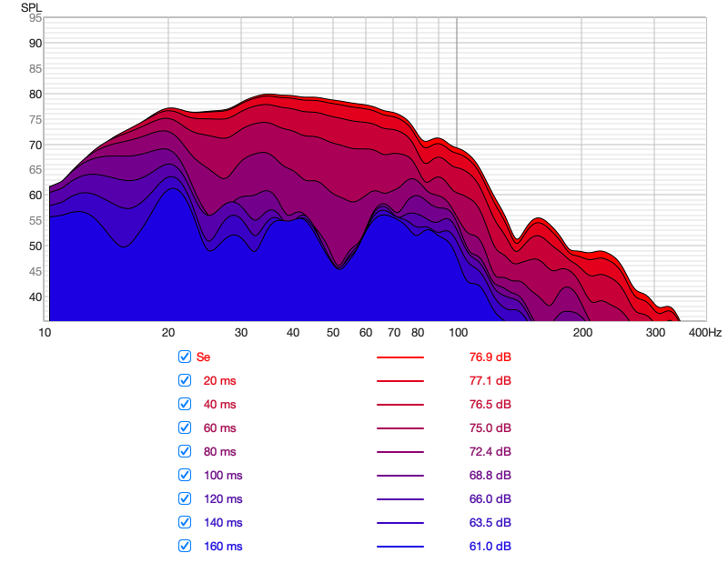Select the 80 ms purple line swatch
The image size is (728, 563).
400,452
